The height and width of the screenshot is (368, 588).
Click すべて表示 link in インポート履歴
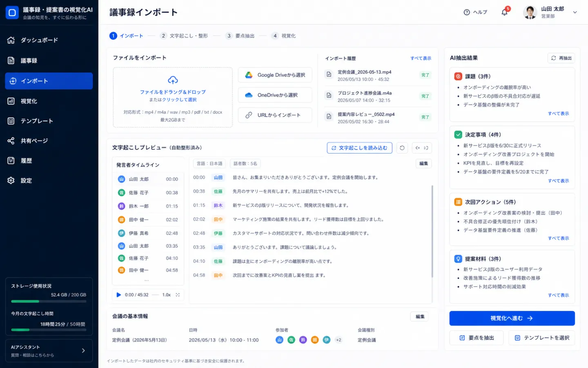[421, 58]
